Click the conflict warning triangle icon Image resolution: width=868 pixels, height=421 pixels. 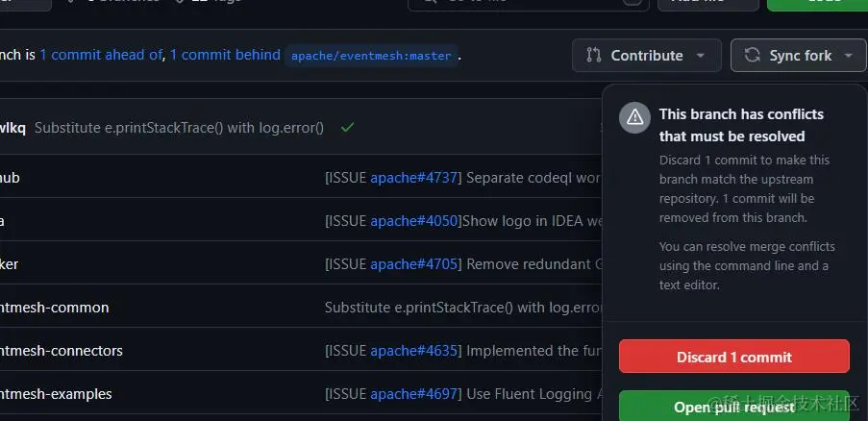click(634, 117)
